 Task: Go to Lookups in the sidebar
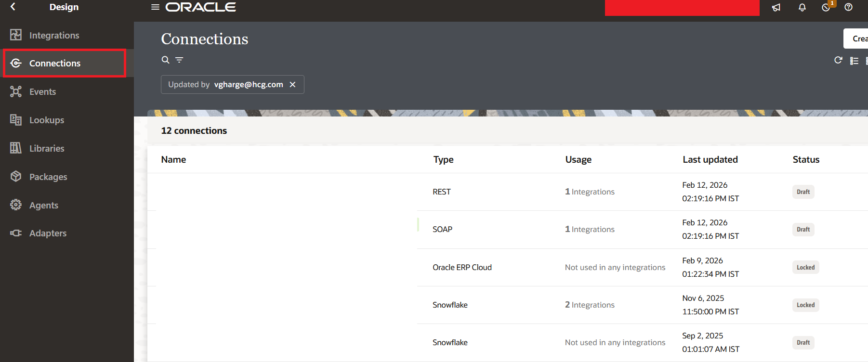tap(46, 120)
